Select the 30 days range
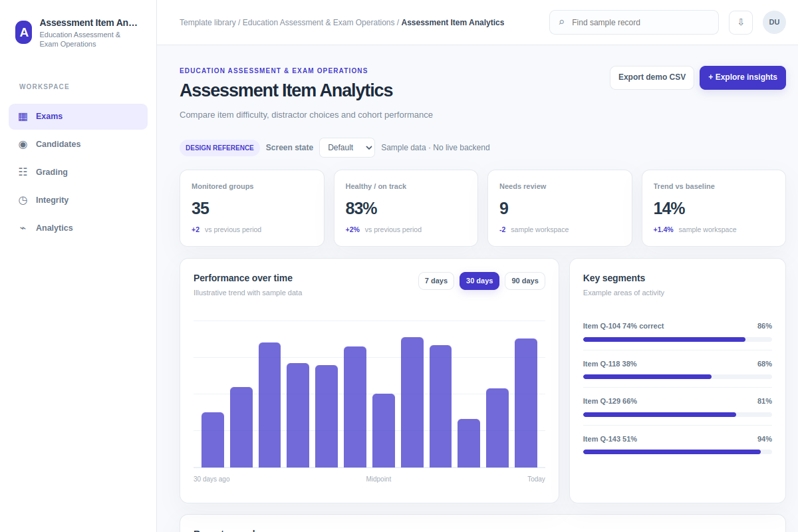Image resolution: width=798 pixels, height=532 pixels. coord(479,281)
